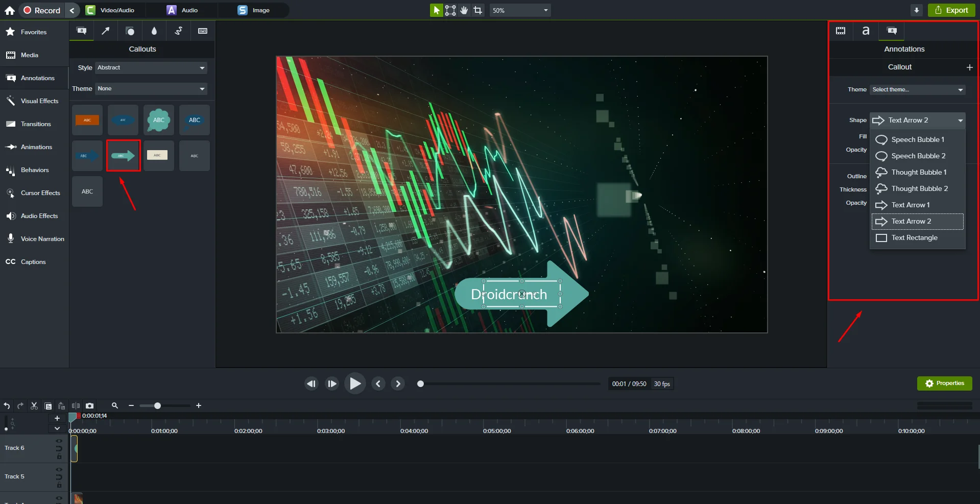Open Captions in the sidebar
The height and width of the screenshot is (504, 980).
[34, 262]
